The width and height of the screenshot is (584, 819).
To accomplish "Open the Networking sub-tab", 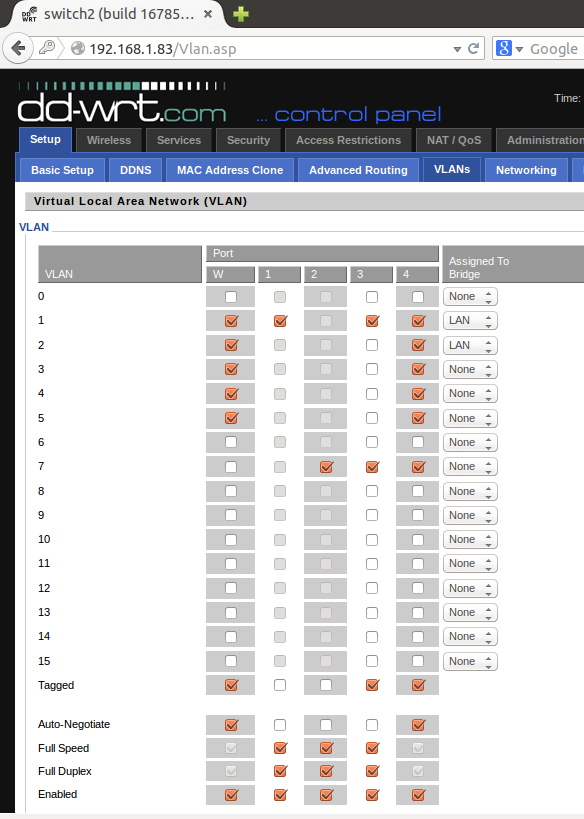I will (526, 170).
